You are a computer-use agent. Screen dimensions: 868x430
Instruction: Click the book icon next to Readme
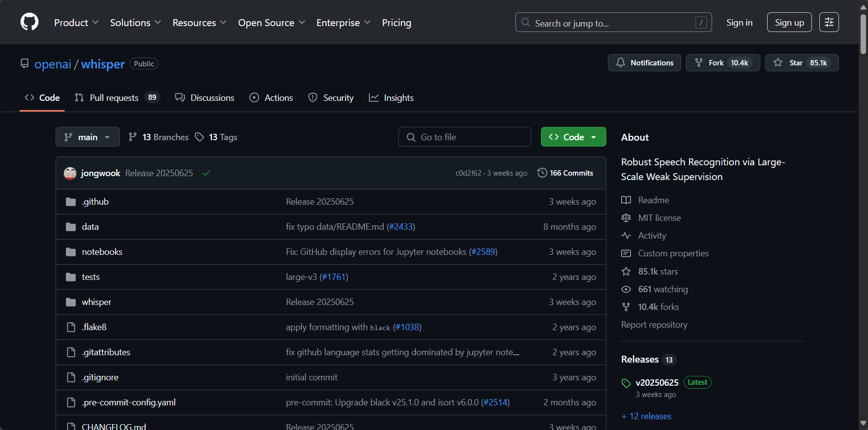tap(626, 200)
